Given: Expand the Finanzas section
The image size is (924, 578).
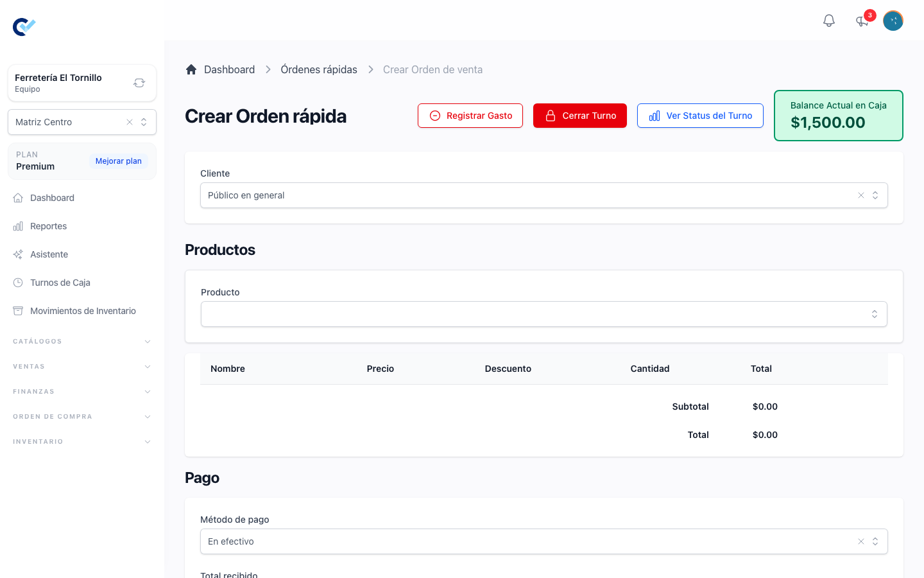Looking at the screenshot, I should pyautogui.click(x=82, y=392).
